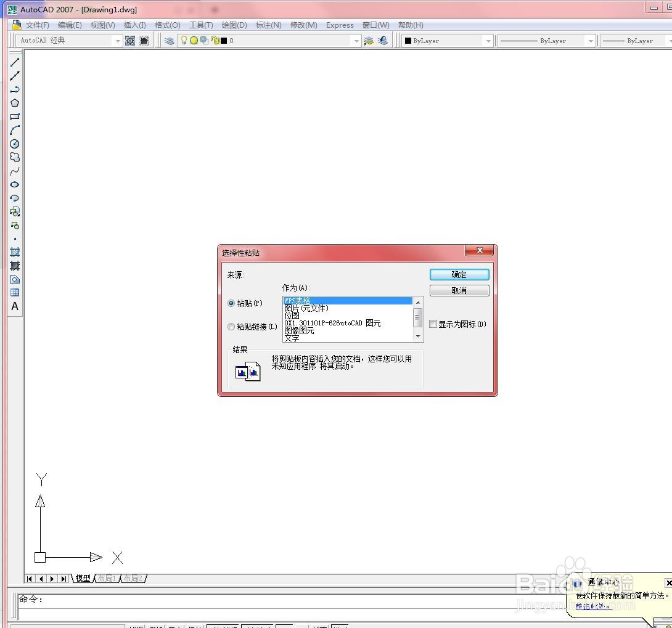Screen dimensions: 672x628
Task: Click the 命令 command line input
Action: (292, 600)
